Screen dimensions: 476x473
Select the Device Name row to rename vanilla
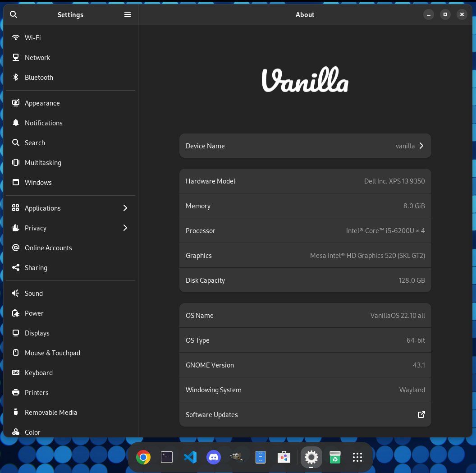305,146
